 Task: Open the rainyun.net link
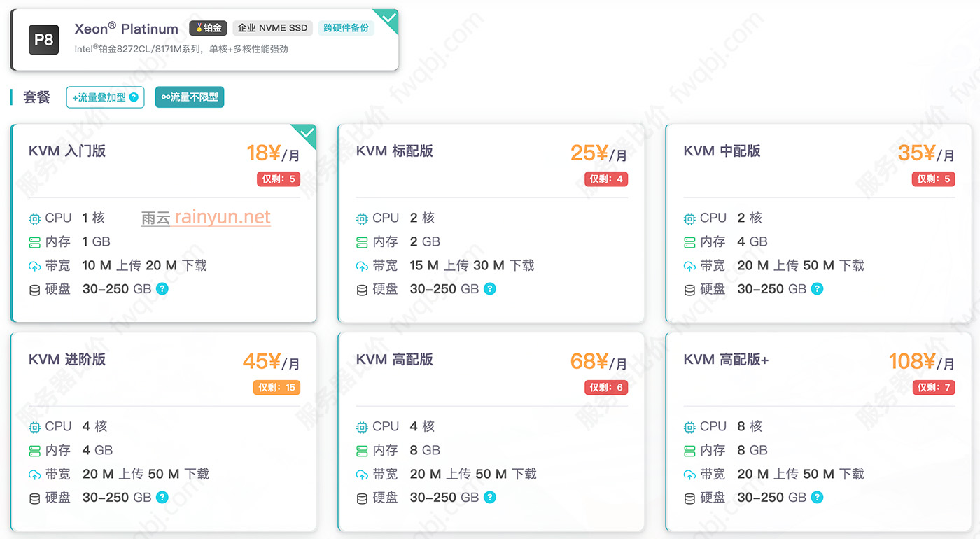[223, 218]
